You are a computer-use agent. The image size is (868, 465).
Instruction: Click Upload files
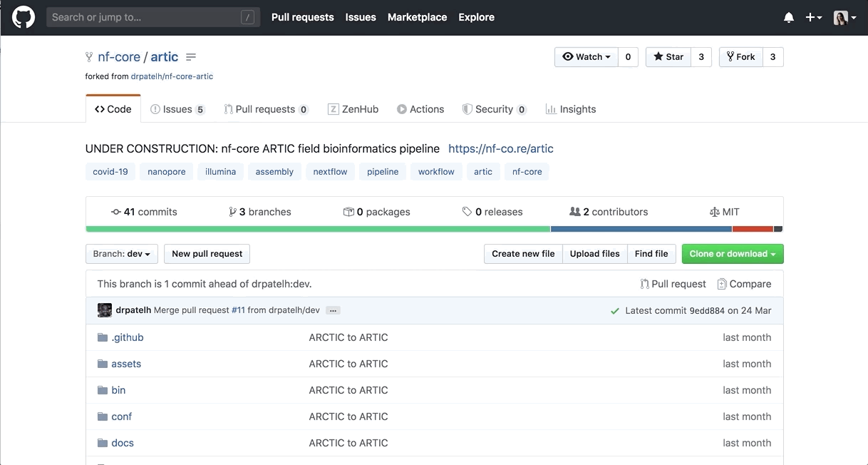pyautogui.click(x=595, y=254)
